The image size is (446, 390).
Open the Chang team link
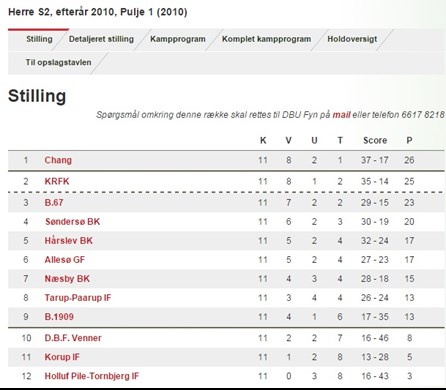58,160
